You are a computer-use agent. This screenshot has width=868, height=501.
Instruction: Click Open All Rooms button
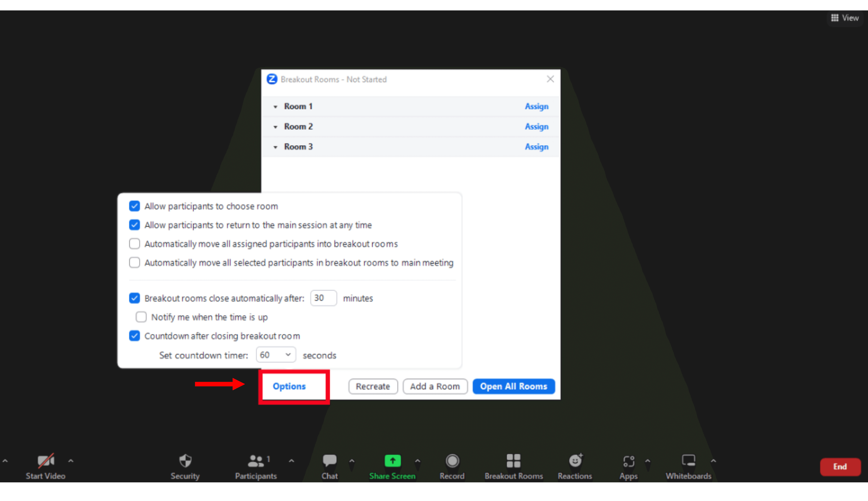(x=513, y=386)
